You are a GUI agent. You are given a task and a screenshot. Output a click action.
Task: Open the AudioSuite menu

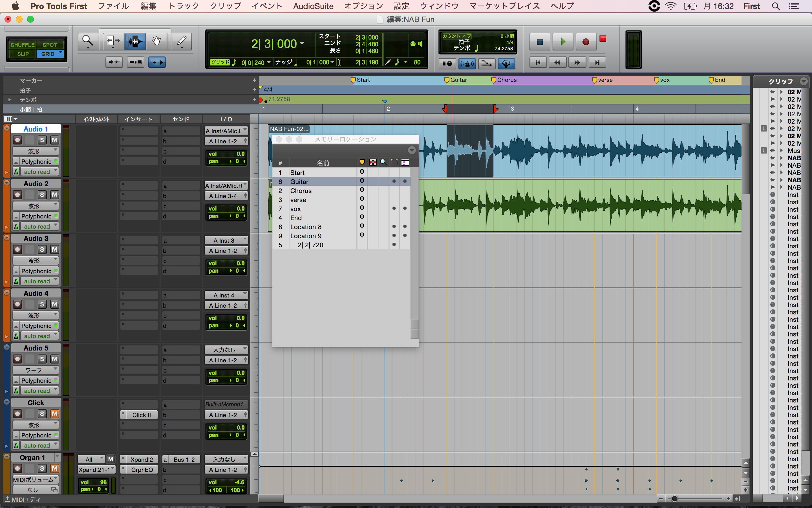(x=313, y=6)
